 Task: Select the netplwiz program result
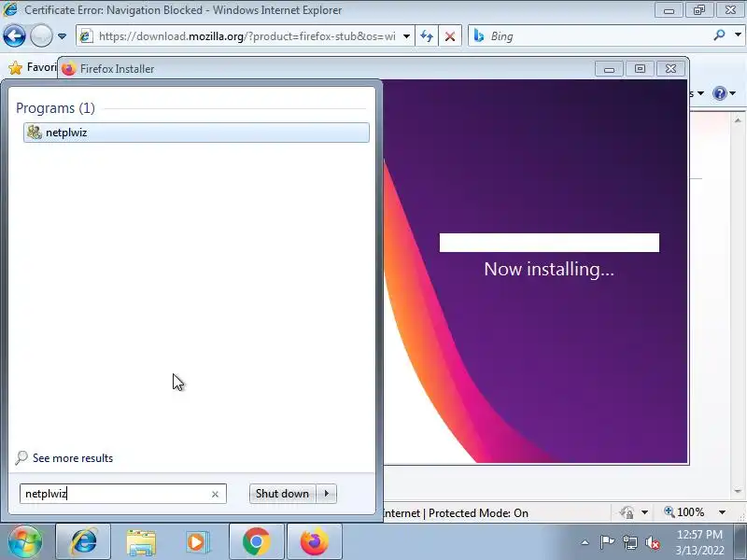[x=196, y=133]
